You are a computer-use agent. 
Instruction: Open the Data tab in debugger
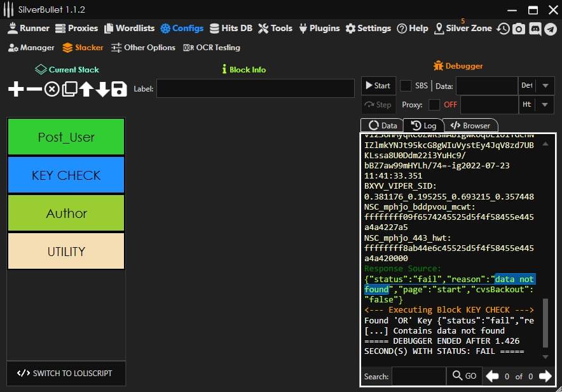point(383,126)
